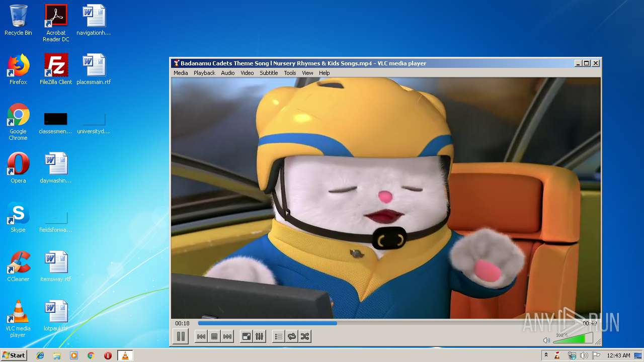Skip to next media in VLC
The width and height of the screenshot is (644, 362).
point(227,336)
